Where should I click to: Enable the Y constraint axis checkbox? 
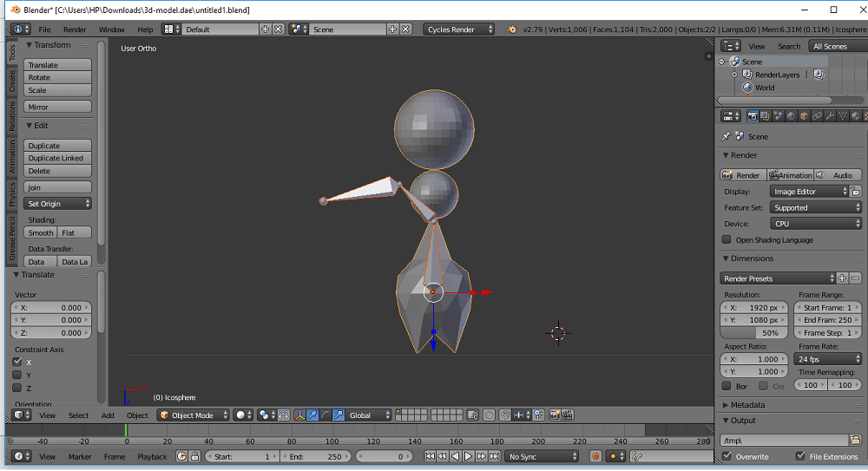pyautogui.click(x=17, y=375)
